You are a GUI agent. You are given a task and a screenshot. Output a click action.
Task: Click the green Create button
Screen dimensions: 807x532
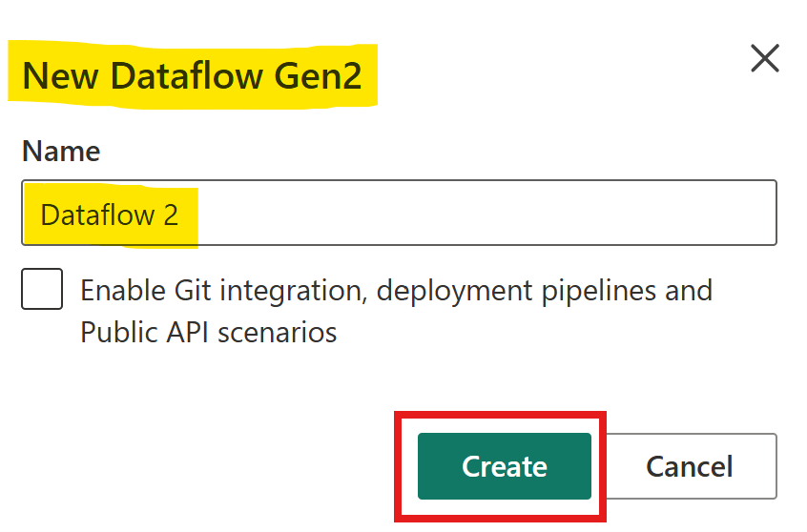505,466
